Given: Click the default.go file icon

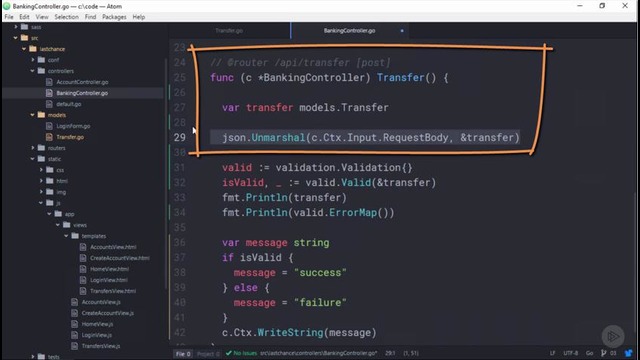Looking at the screenshot, I should point(49,104).
